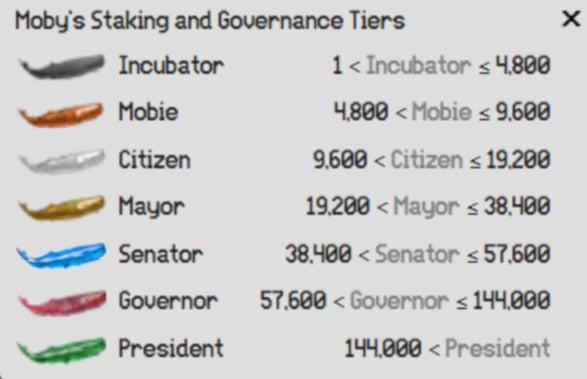Select the Senator tier name label
587x379 pixels.
pyautogui.click(x=161, y=254)
